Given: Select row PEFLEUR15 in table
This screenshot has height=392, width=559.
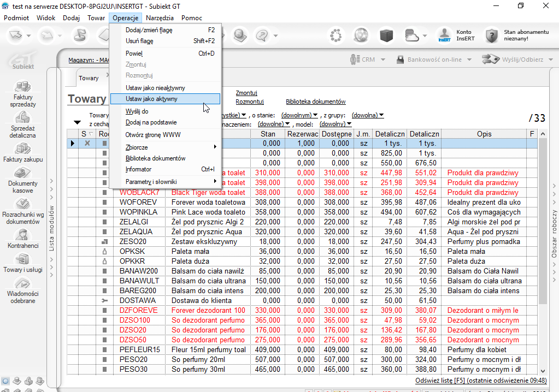Looking at the screenshot, I should click(302, 349).
